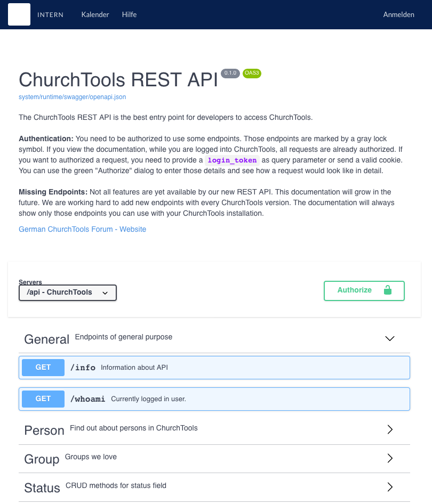Viewport: 432px width, 504px height.
Task: Open the openapi.json spec link
Action: tap(73, 97)
